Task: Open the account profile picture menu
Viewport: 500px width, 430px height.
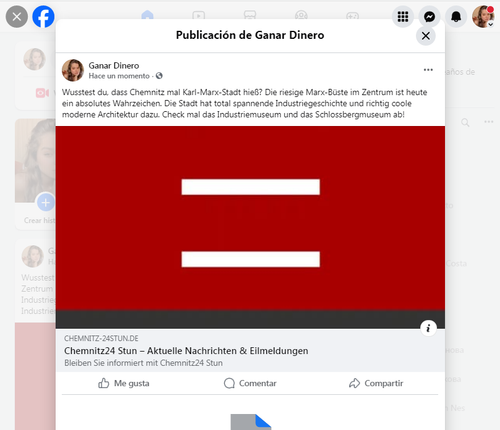Action: 483,16
